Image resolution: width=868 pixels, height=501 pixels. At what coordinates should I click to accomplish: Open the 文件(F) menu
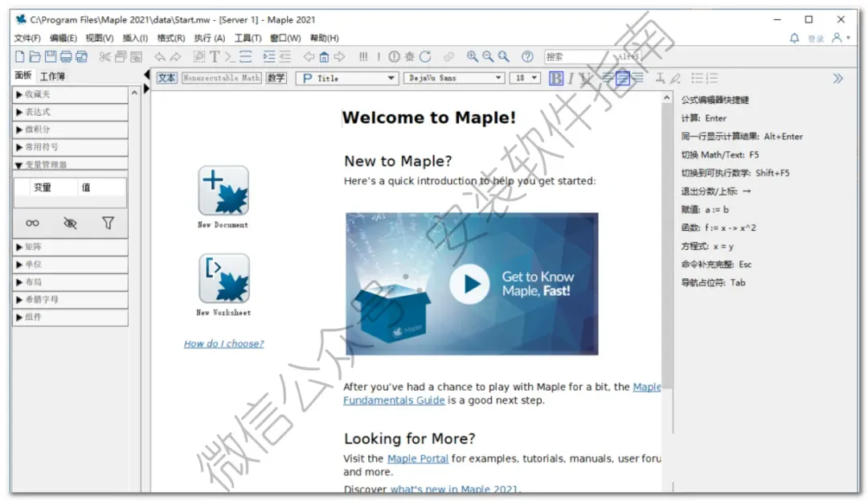[x=27, y=38]
